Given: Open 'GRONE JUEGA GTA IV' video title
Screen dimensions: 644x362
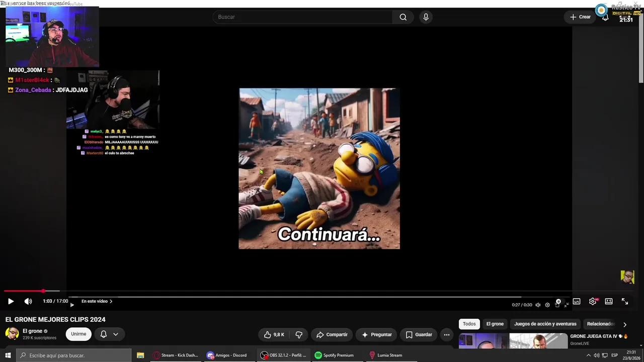Looking at the screenshot, I should [599, 336].
